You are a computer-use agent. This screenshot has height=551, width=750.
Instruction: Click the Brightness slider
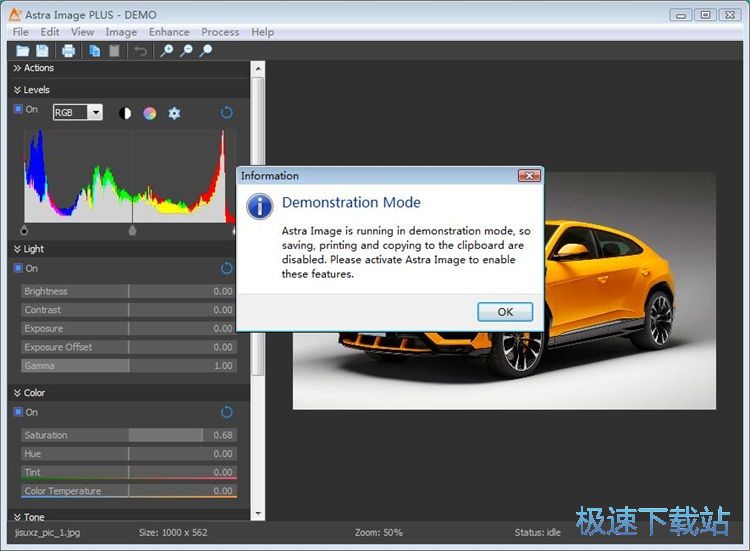click(129, 291)
